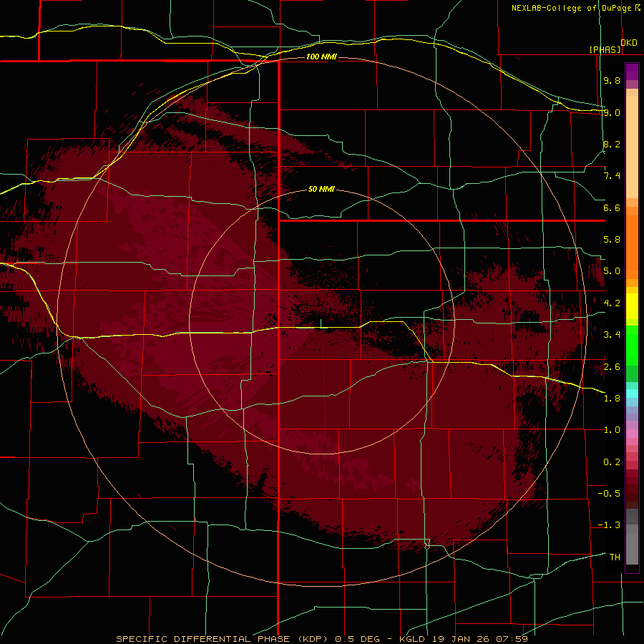Click the 5.0 value on color scale
The height and width of the screenshot is (644, 644).
(x=612, y=271)
